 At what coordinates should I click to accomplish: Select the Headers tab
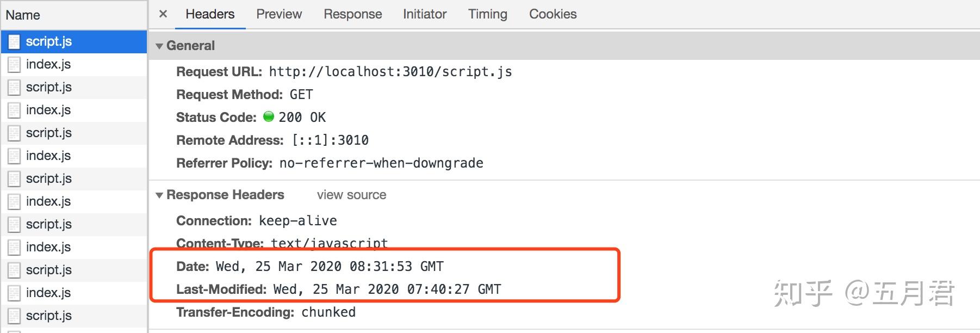(x=210, y=14)
